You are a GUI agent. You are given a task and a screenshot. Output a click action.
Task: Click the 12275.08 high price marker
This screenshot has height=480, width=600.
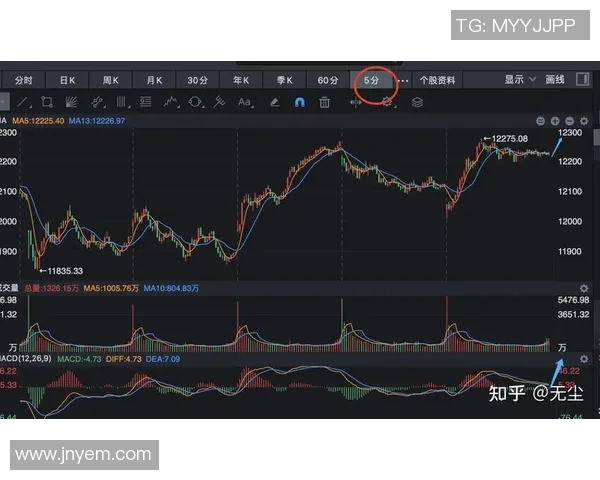pos(505,138)
